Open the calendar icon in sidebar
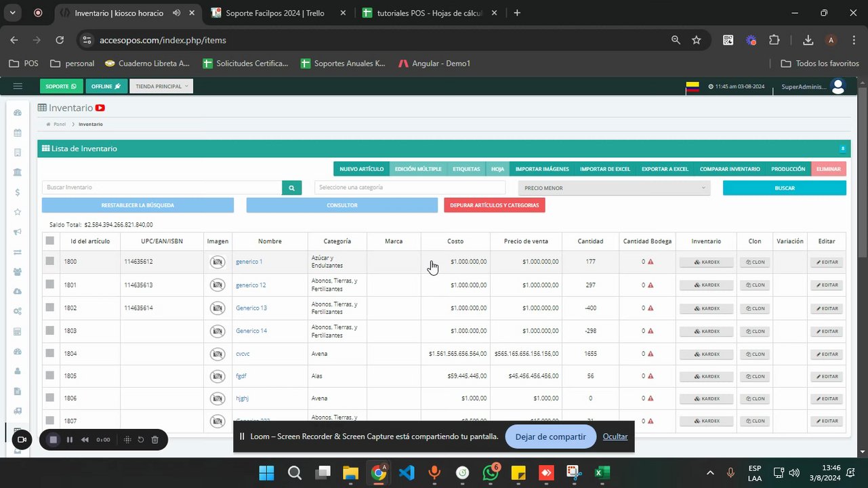 point(18,133)
